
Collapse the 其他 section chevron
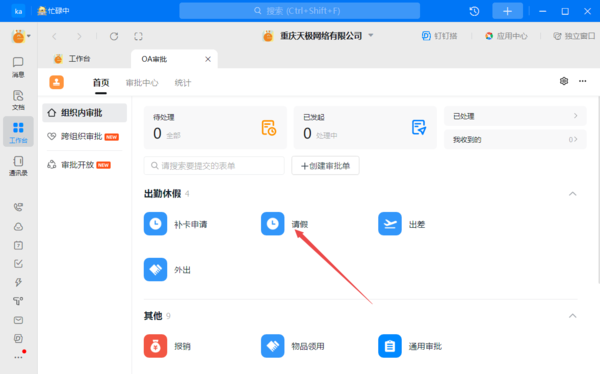572,316
